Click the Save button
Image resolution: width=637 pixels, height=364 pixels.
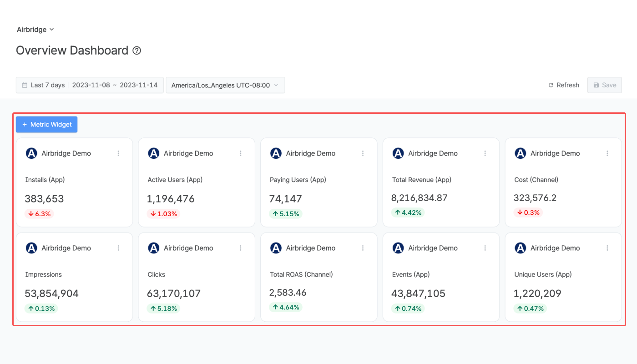(605, 85)
